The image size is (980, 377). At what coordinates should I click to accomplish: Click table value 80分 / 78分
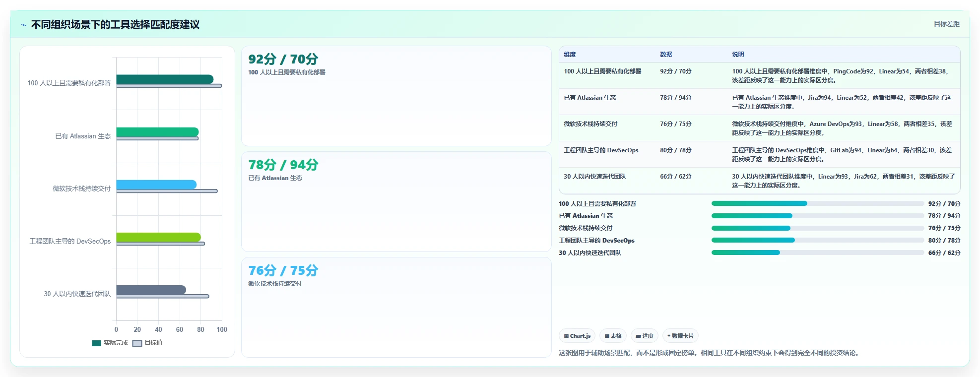click(x=675, y=150)
